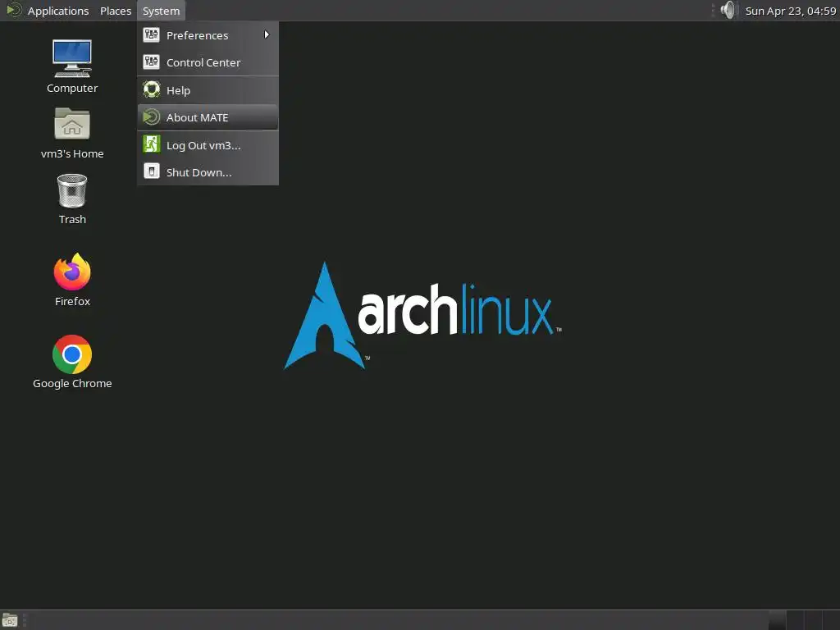840x630 pixels.
Task: Select the Computer desktop icon
Action: [72, 66]
